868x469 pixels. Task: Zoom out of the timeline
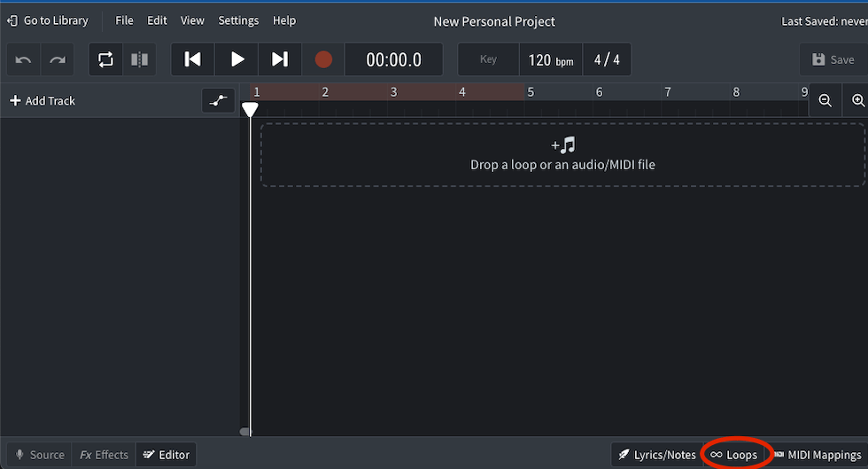825,101
